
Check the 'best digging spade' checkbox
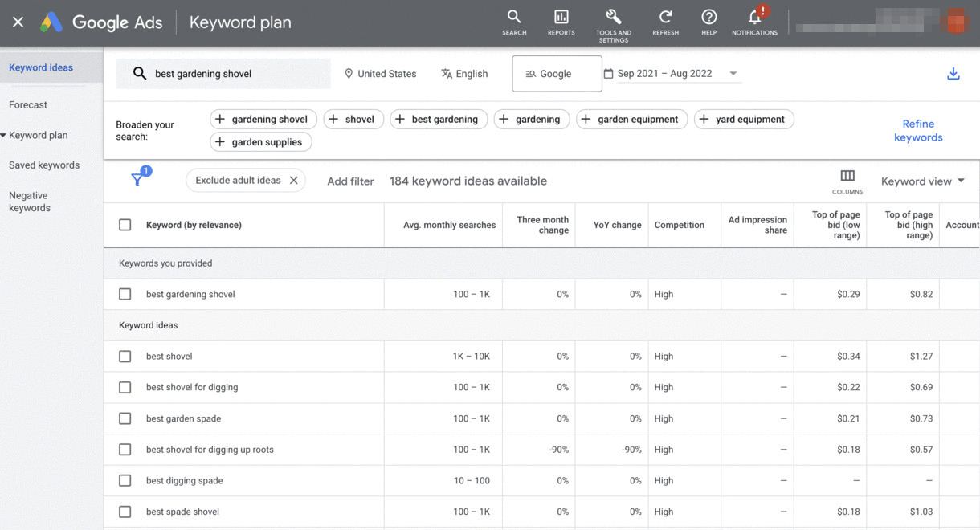tap(125, 480)
